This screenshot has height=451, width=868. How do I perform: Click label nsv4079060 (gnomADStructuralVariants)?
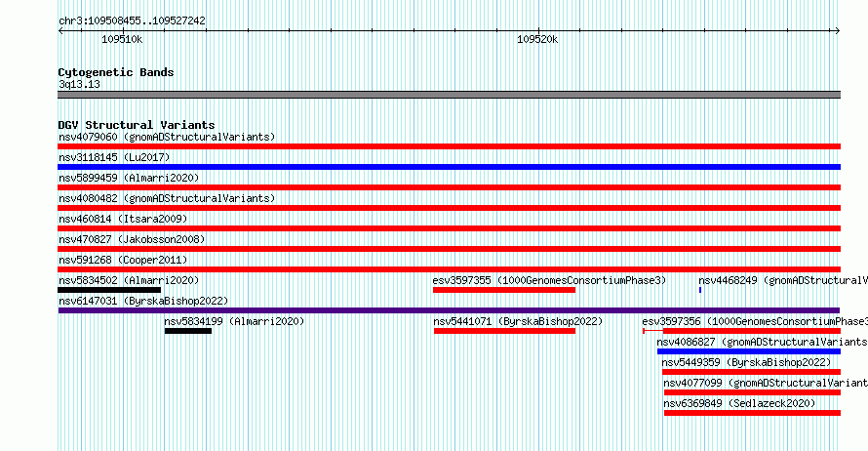pos(167,137)
